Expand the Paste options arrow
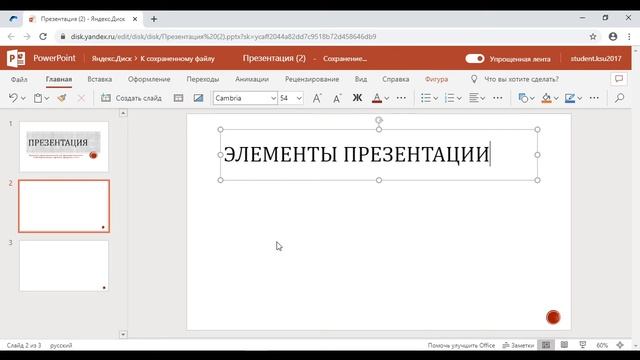Image resolution: width=640 pixels, height=360 pixels. (47, 98)
